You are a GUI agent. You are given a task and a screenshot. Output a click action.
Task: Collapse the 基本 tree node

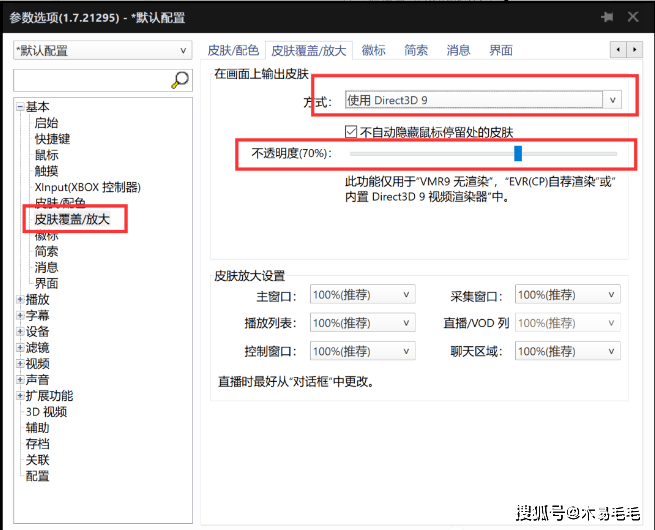tap(20, 107)
